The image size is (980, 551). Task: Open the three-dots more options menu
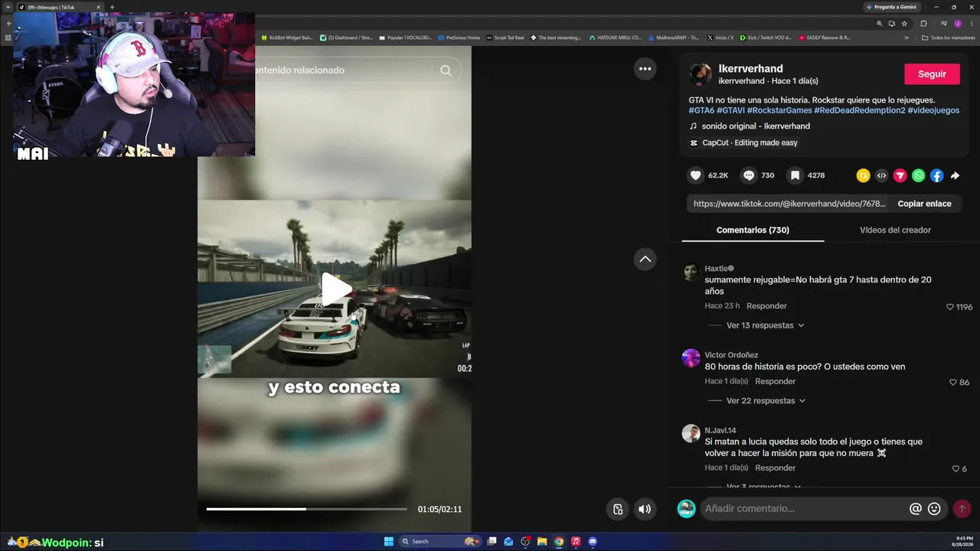645,69
